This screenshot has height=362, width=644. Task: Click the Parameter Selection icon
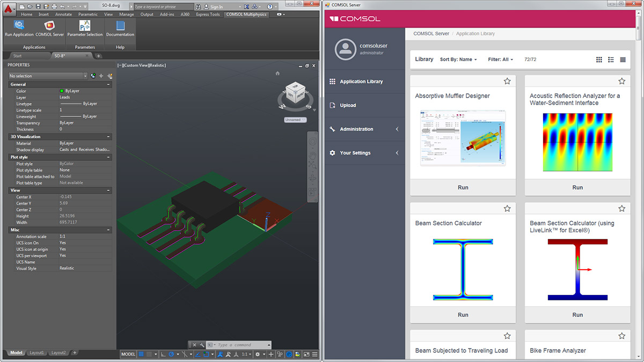coord(85,26)
